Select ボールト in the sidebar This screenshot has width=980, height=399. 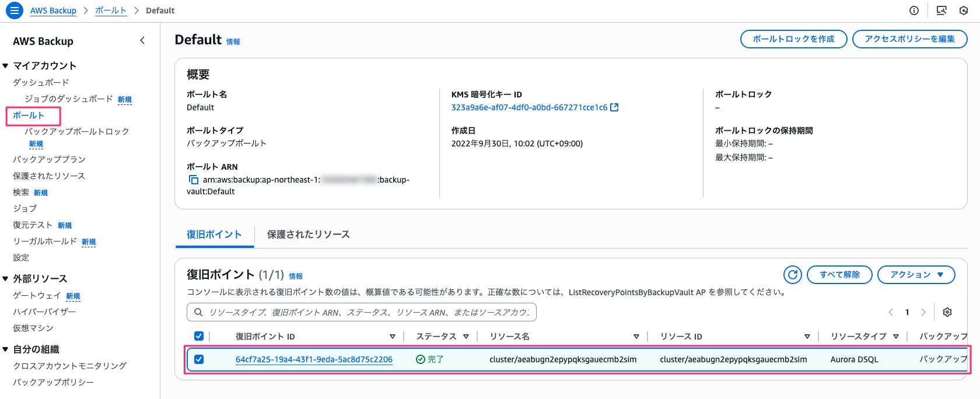point(29,116)
